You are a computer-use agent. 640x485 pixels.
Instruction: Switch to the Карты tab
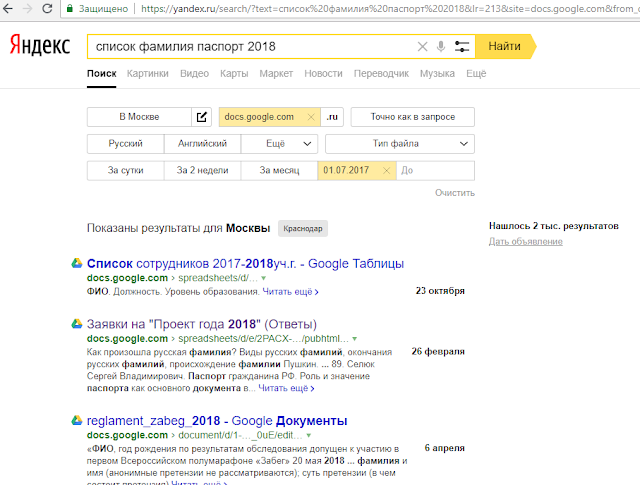click(x=234, y=73)
